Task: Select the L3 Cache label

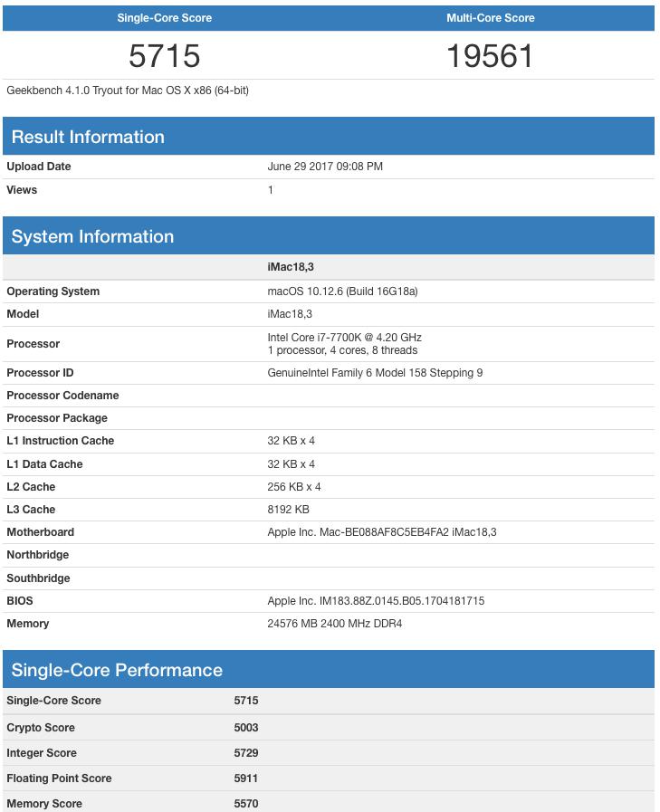Action: [x=31, y=510]
